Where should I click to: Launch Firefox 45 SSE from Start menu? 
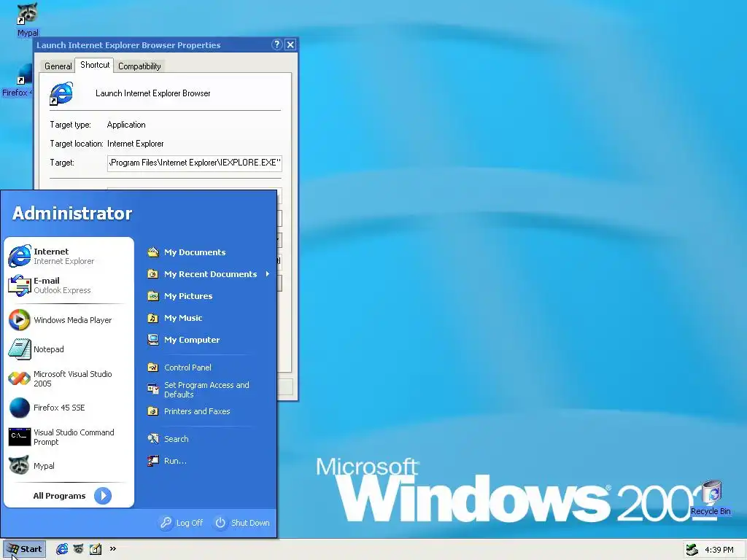(x=69, y=408)
